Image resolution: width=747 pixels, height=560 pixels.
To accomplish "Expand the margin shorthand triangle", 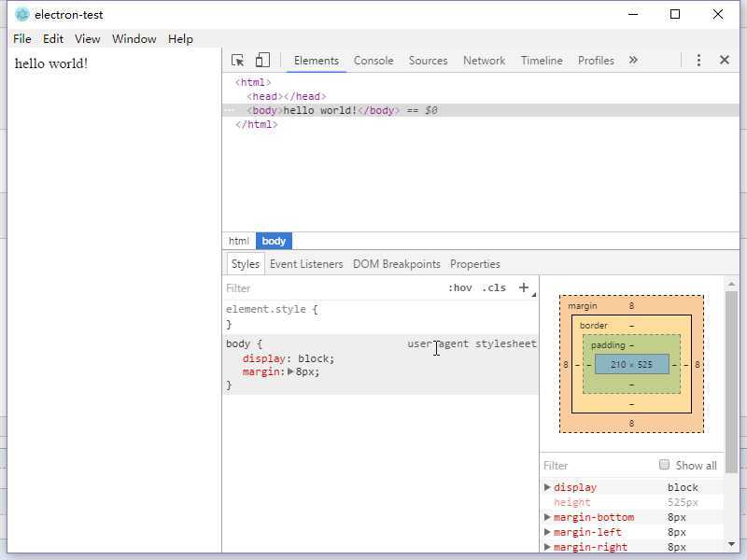I will 290,371.
